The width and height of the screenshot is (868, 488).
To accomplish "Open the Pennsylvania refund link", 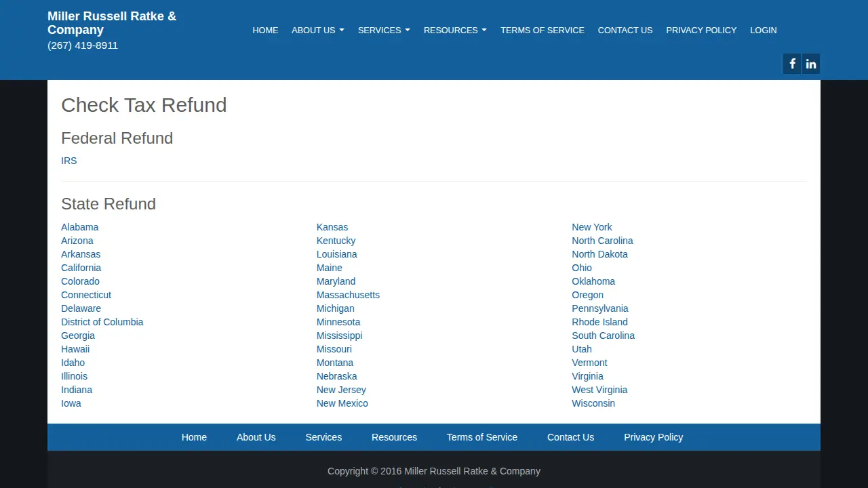I will [x=600, y=308].
